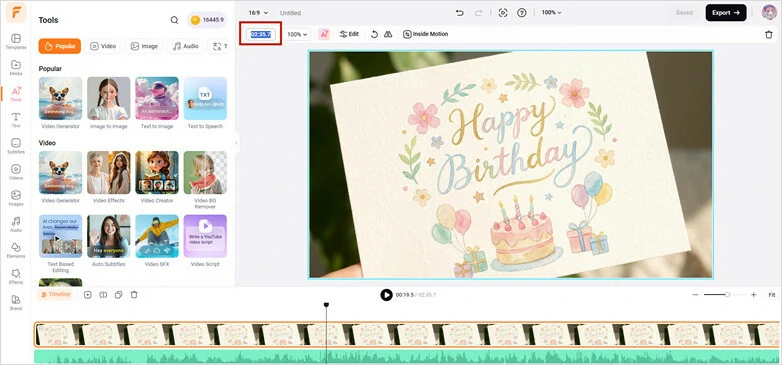
Task: Open the Text to Speech tool
Action: click(x=205, y=103)
